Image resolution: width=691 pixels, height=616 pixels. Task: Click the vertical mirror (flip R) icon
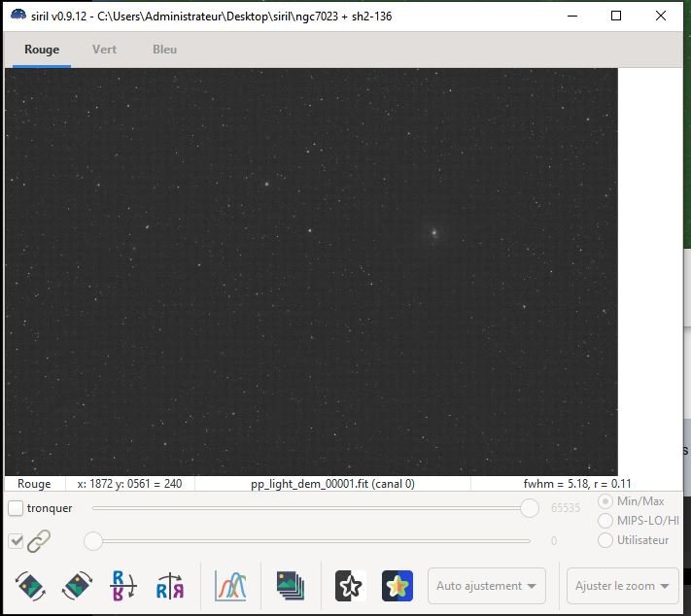tap(123, 586)
